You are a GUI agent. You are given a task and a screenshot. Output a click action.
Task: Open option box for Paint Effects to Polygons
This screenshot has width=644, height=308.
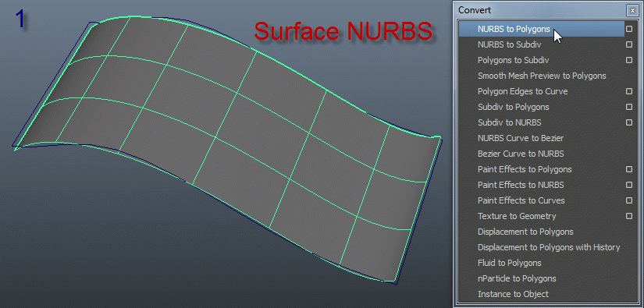pos(629,169)
